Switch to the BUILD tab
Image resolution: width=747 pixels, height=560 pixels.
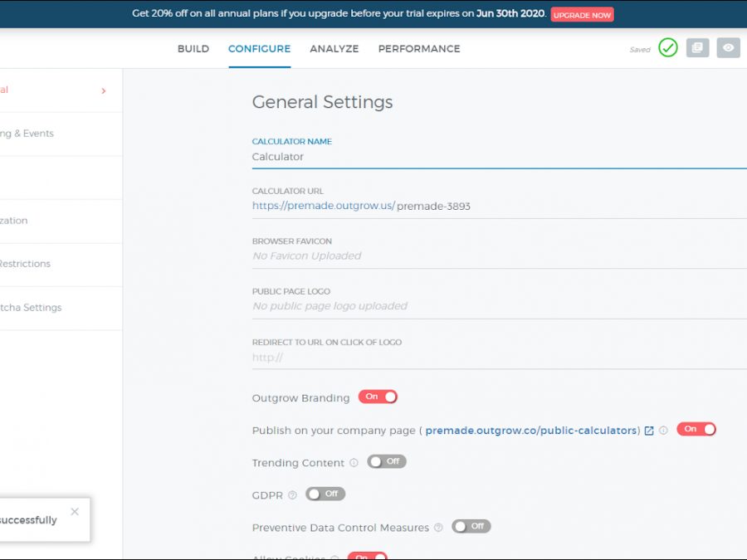click(x=193, y=49)
